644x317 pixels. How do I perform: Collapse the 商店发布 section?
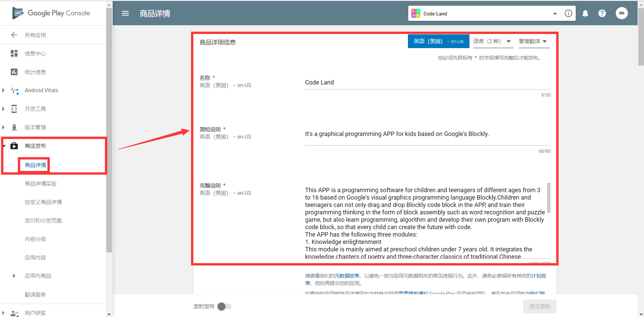[x=4, y=146]
